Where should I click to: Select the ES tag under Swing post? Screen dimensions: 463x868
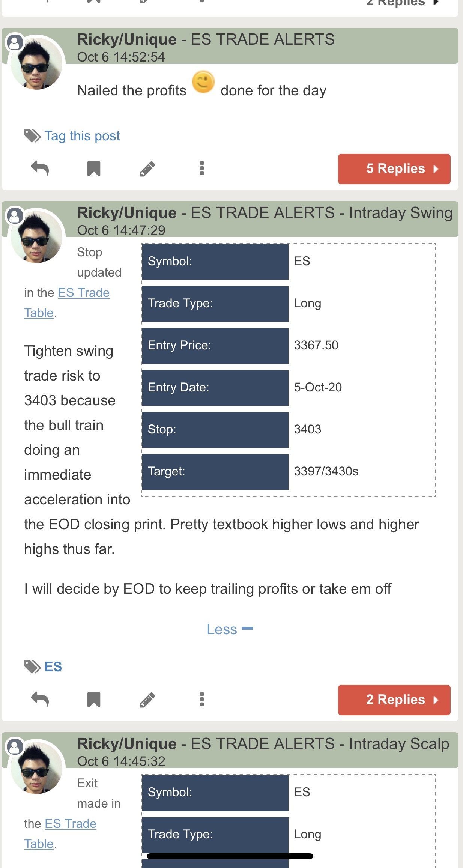[x=53, y=667]
